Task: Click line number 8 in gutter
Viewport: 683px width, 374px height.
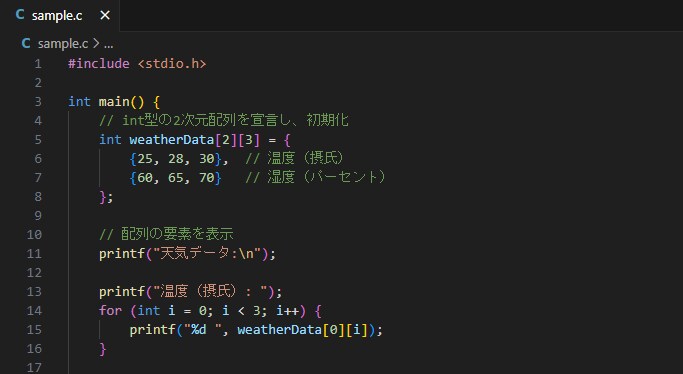Action: coord(38,197)
